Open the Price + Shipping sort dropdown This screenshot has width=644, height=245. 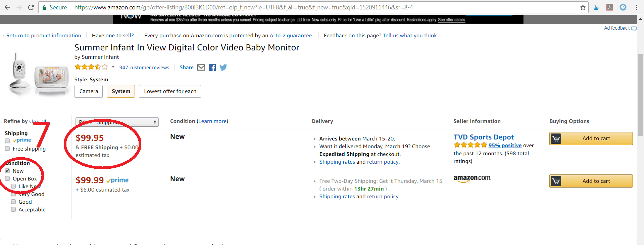pyautogui.click(x=117, y=122)
